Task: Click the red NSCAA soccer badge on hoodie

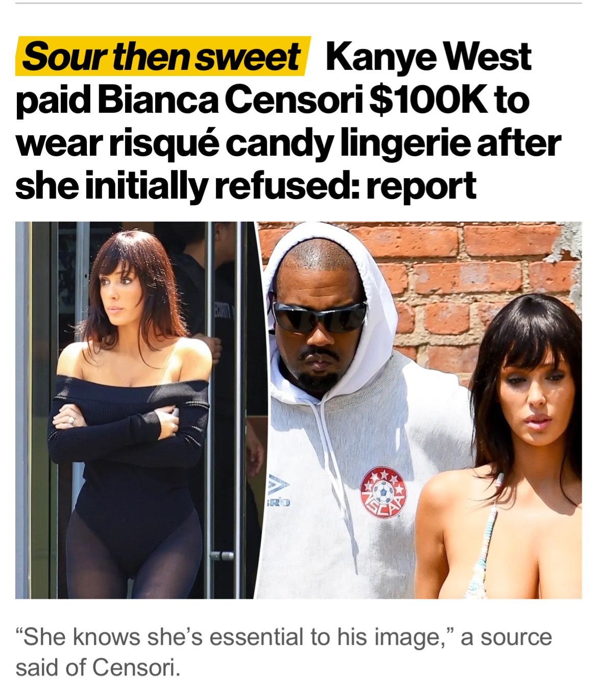Action: pyautogui.click(x=383, y=492)
